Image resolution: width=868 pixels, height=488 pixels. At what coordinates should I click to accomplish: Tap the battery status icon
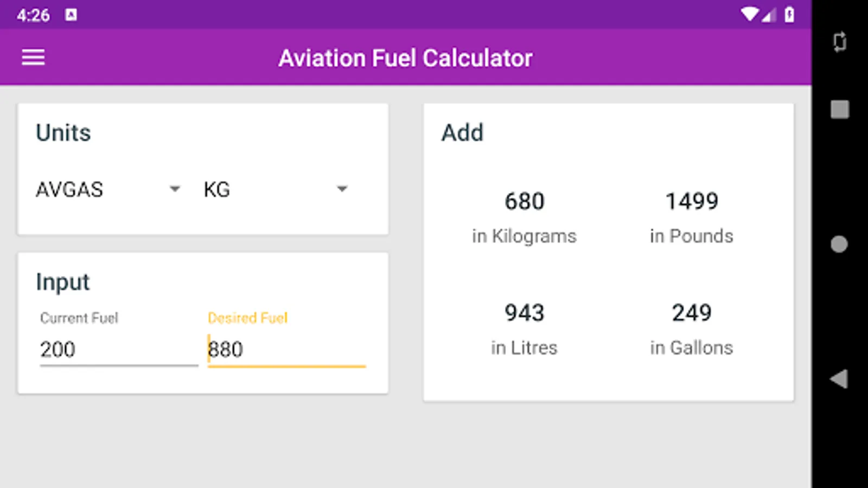(x=789, y=15)
